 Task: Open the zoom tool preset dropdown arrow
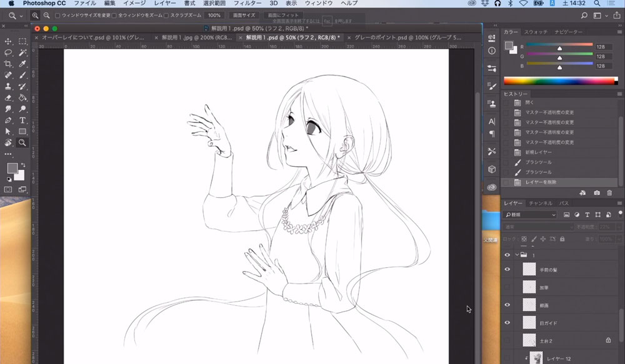[21, 15]
